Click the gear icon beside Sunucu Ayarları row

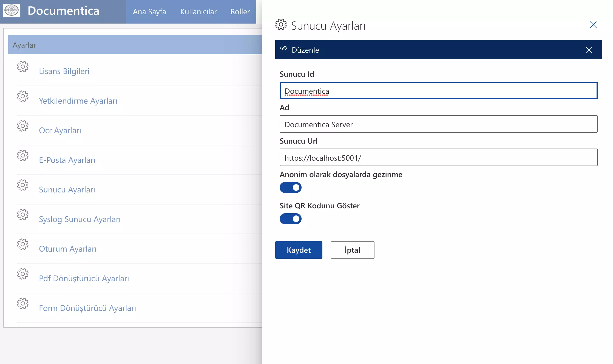[23, 185]
